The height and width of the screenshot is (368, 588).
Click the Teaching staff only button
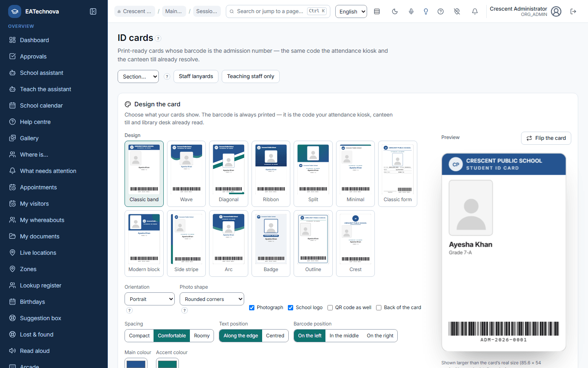[251, 76]
